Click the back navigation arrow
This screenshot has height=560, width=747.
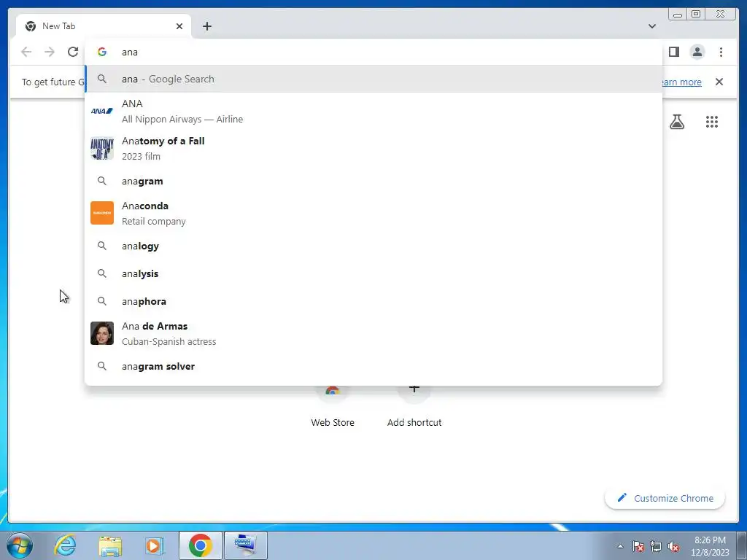(26, 52)
